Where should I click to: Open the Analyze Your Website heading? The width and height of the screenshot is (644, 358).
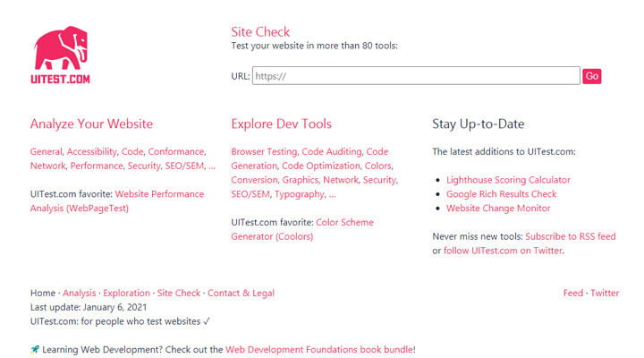coord(91,124)
